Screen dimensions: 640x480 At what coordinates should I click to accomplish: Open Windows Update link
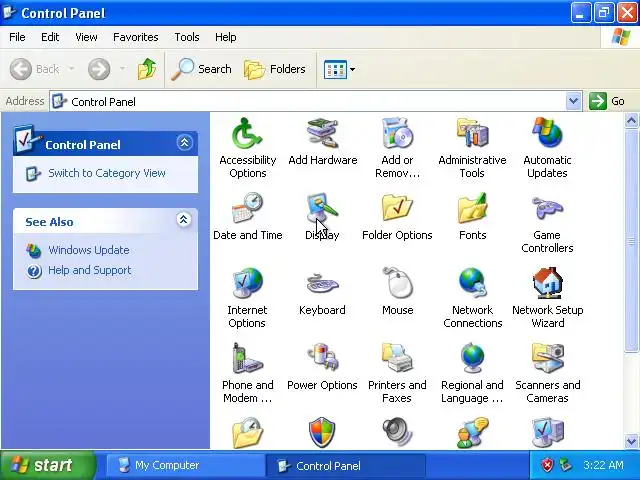(89, 250)
